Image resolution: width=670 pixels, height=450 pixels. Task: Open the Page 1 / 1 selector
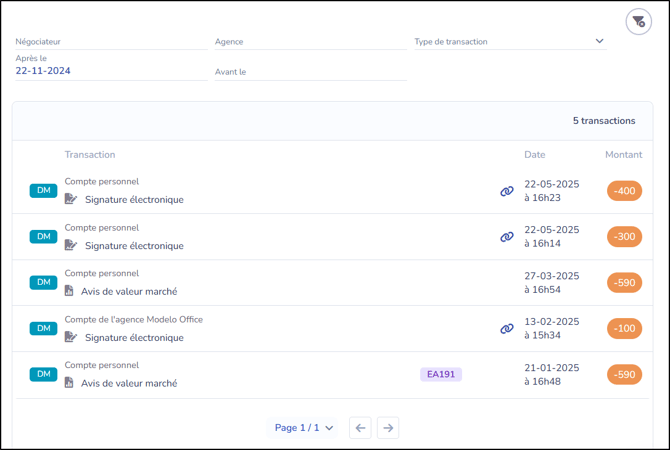click(x=304, y=428)
